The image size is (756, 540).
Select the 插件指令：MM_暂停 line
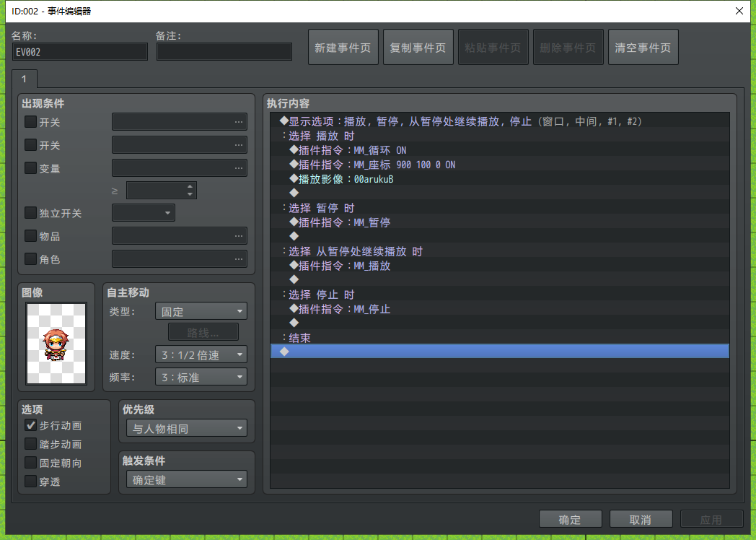tap(500, 222)
